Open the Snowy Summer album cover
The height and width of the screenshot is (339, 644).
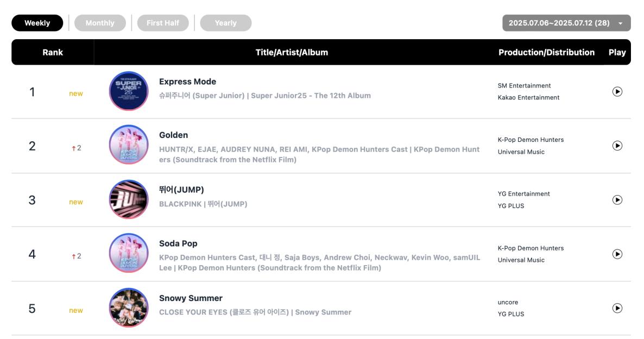click(x=129, y=308)
